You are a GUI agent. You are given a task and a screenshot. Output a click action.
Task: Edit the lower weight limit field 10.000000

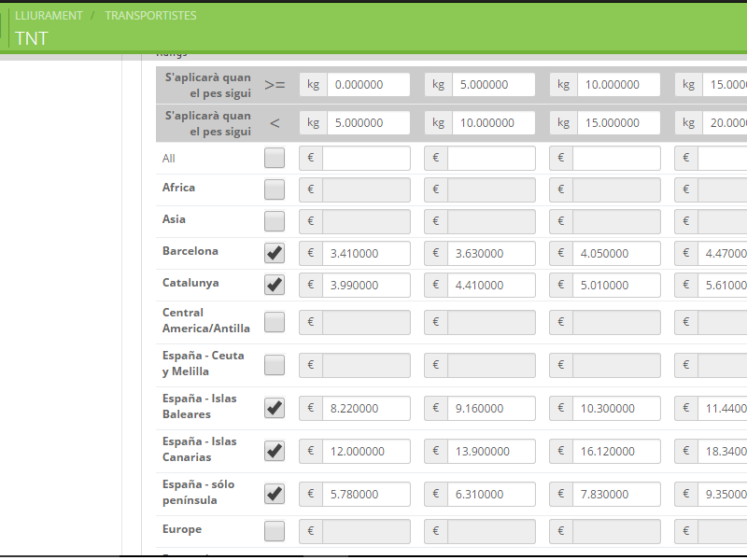tap(618, 84)
